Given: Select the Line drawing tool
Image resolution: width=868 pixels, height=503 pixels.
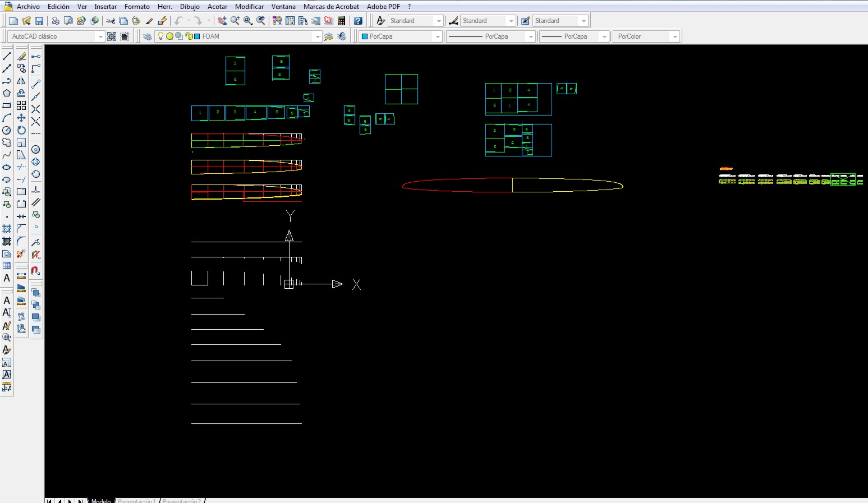Looking at the screenshot, I should click(7, 56).
